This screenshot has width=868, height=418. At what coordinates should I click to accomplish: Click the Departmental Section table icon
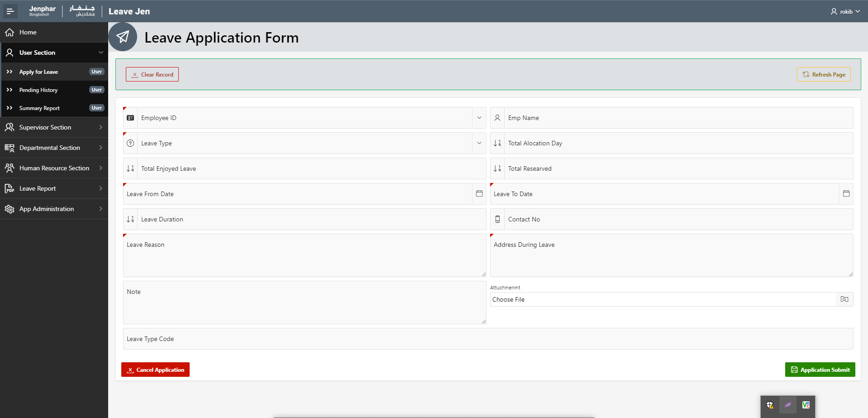pyautogui.click(x=10, y=148)
